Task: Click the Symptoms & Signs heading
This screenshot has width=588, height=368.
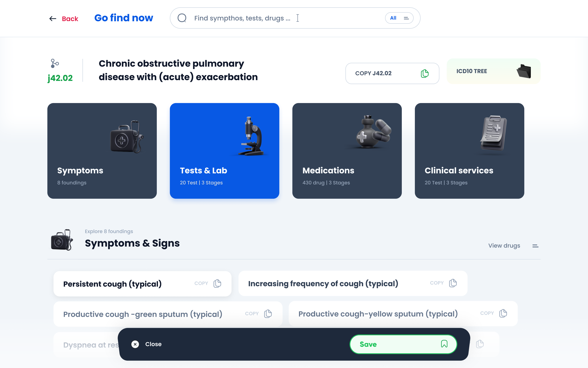Action: (132, 243)
